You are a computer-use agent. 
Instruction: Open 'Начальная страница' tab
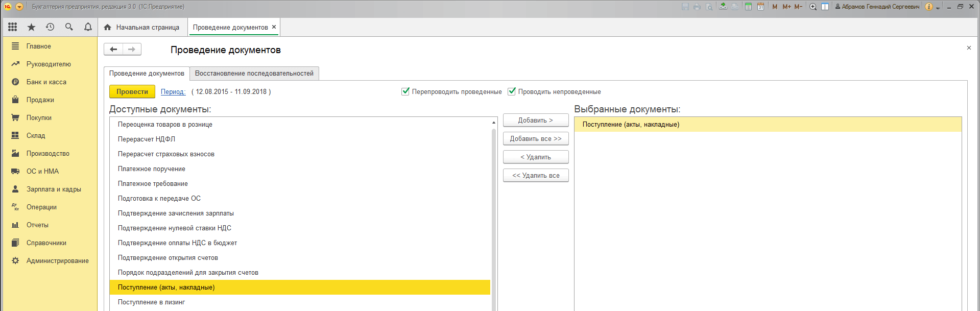(142, 28)
